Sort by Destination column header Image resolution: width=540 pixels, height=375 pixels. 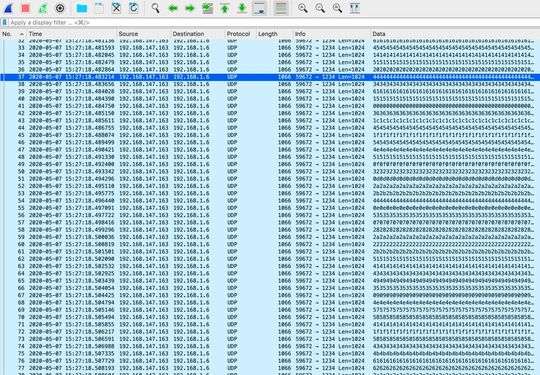pos(197,34)
